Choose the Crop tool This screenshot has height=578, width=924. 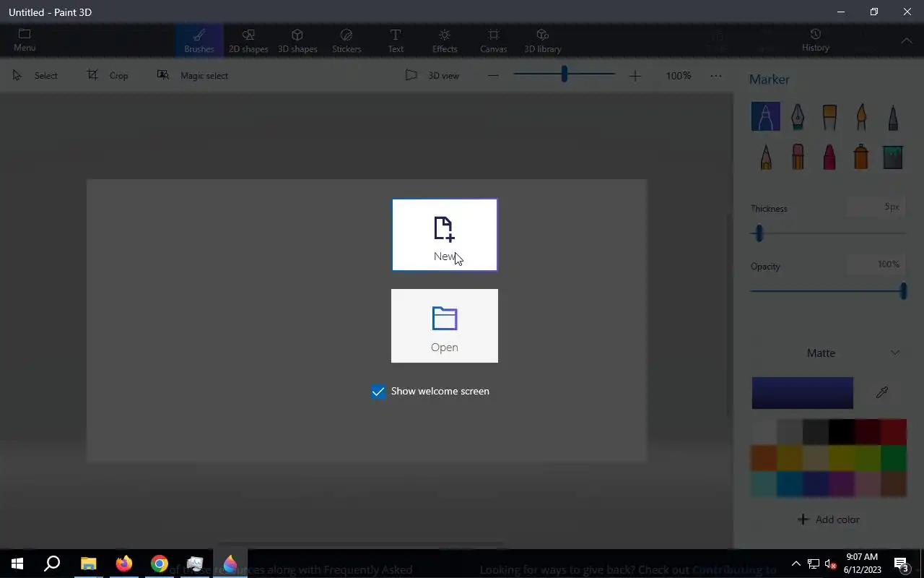click(x=108, y=75)
